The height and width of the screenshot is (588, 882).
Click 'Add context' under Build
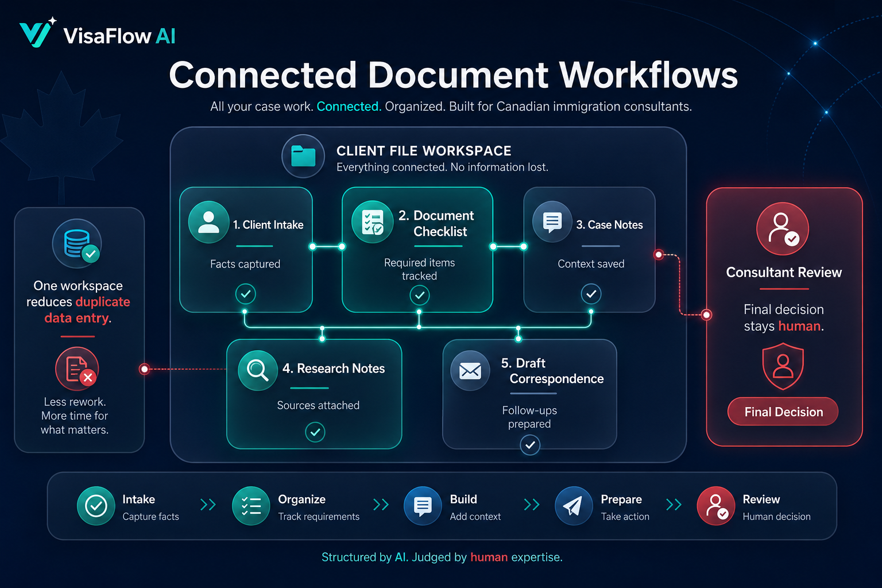pos(475,517)
